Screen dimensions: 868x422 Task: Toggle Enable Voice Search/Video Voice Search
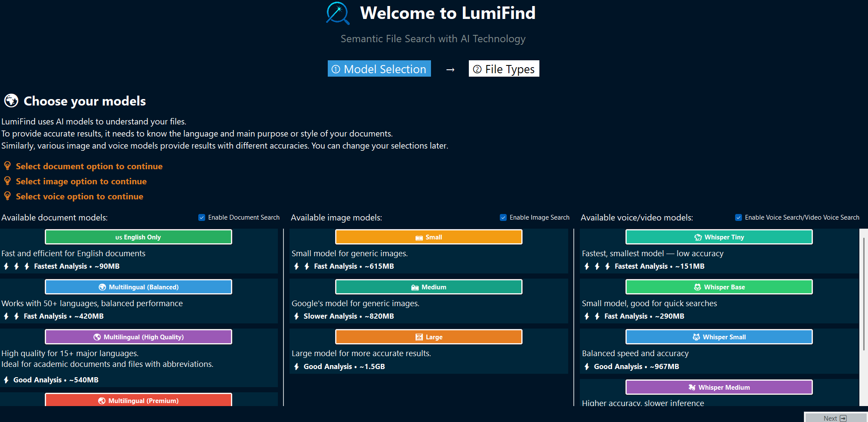[739, 217]
